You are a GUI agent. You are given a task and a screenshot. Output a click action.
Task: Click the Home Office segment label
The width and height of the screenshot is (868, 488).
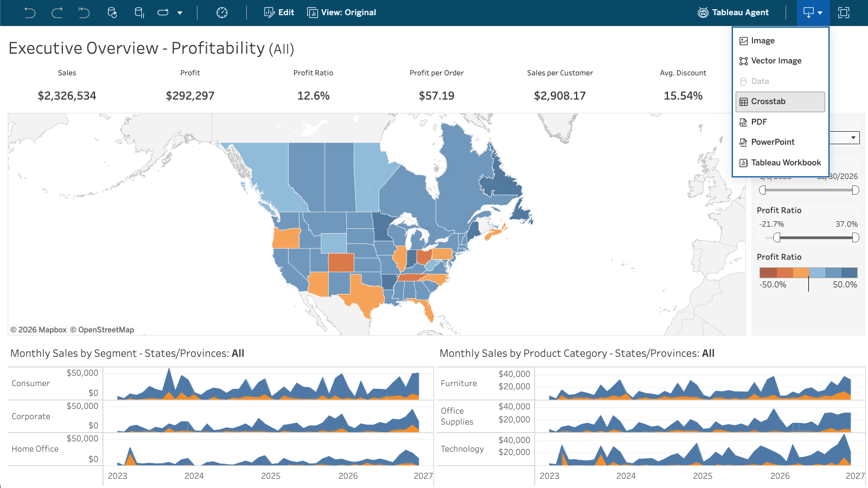35,449
